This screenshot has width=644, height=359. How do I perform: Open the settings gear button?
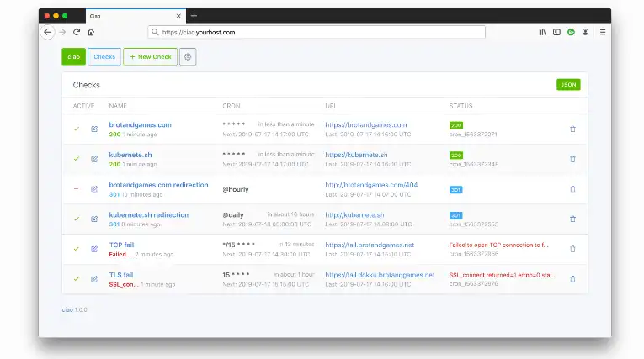[x=188, y=56]
